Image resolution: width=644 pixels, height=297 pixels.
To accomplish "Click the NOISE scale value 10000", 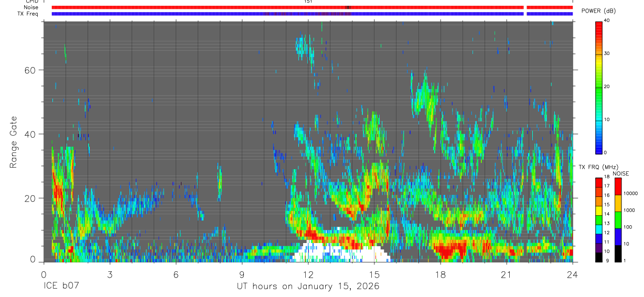I will point(631,193).
